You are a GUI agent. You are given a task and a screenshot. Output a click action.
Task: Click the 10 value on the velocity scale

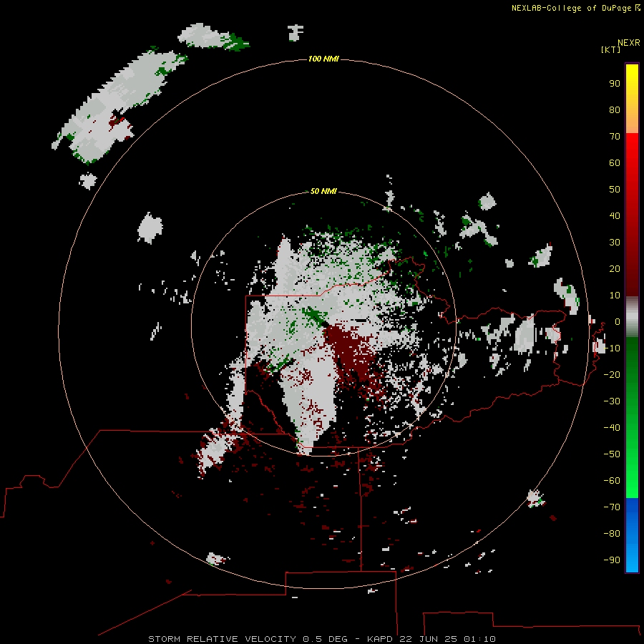click(x=615, y=296)
